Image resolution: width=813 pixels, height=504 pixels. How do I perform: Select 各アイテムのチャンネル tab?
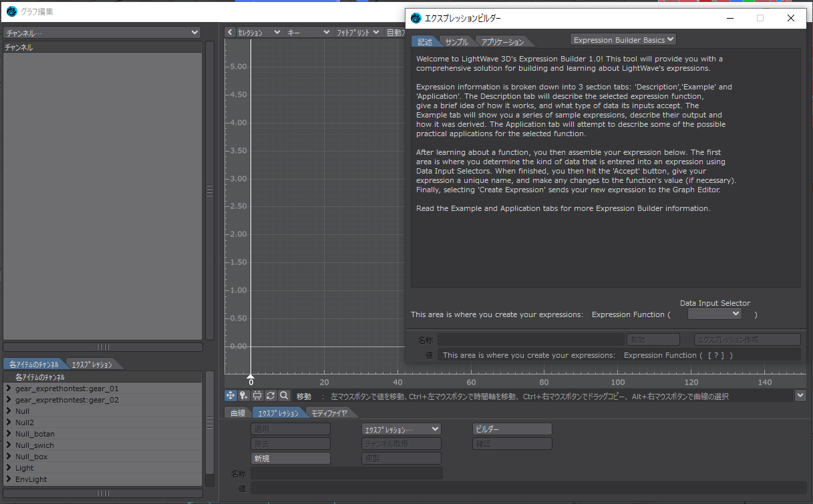(33, 364)
